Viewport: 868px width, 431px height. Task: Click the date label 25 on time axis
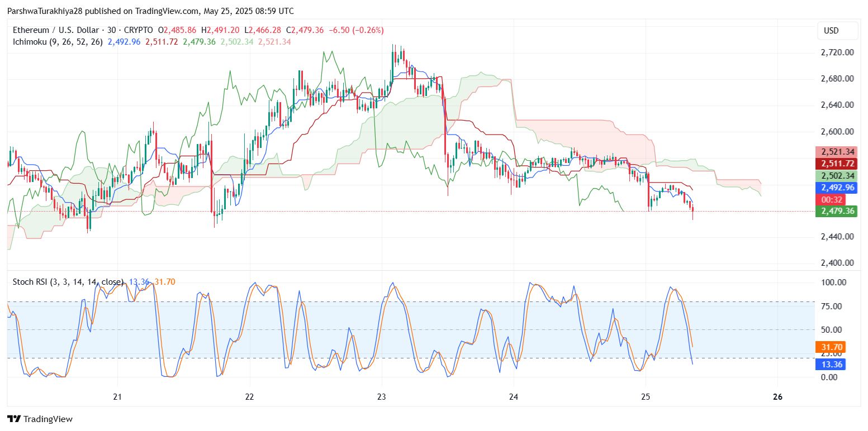pos(646,398)
